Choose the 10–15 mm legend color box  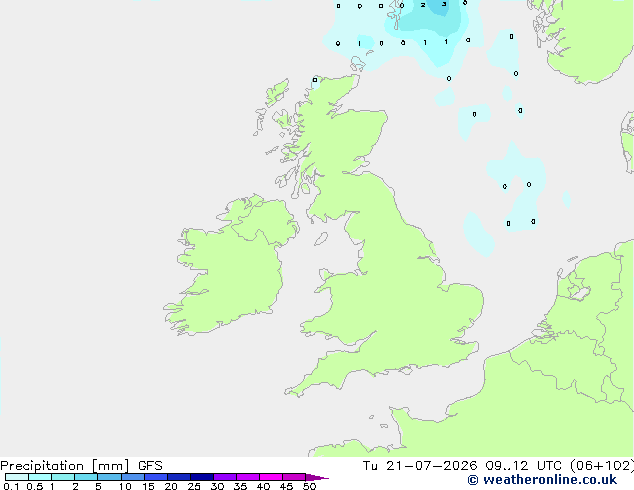(x=132, y=477)
